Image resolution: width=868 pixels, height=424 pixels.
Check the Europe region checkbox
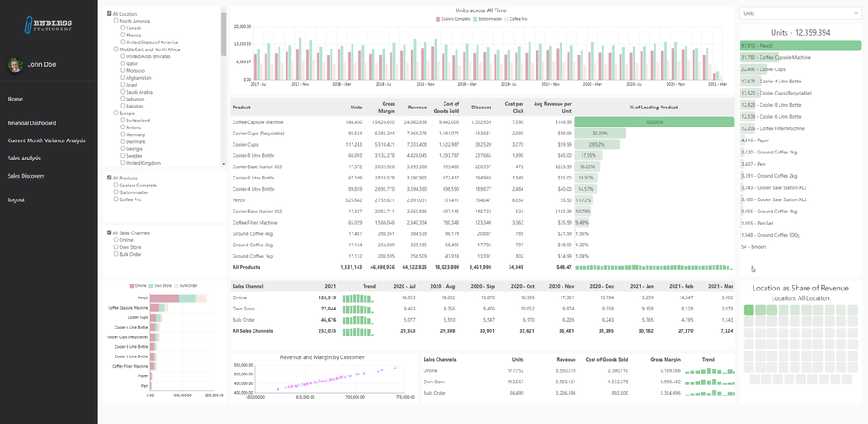pos(115,113)
